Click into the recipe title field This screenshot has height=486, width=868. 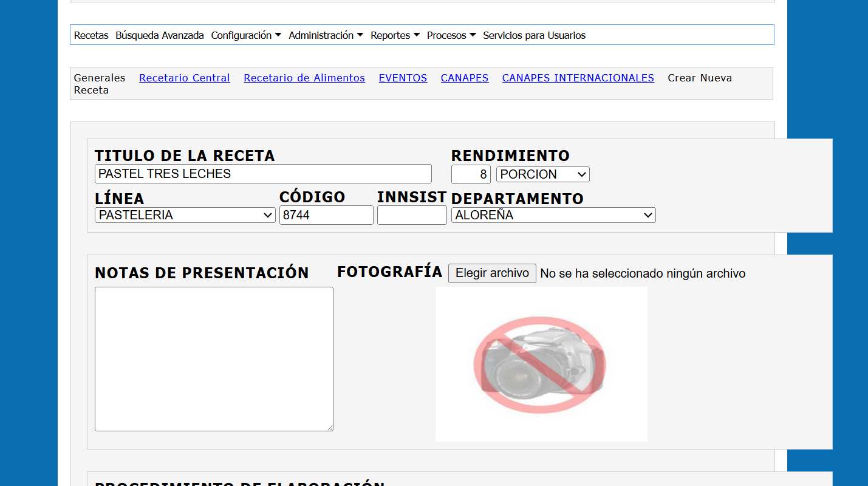pos(263,174)
